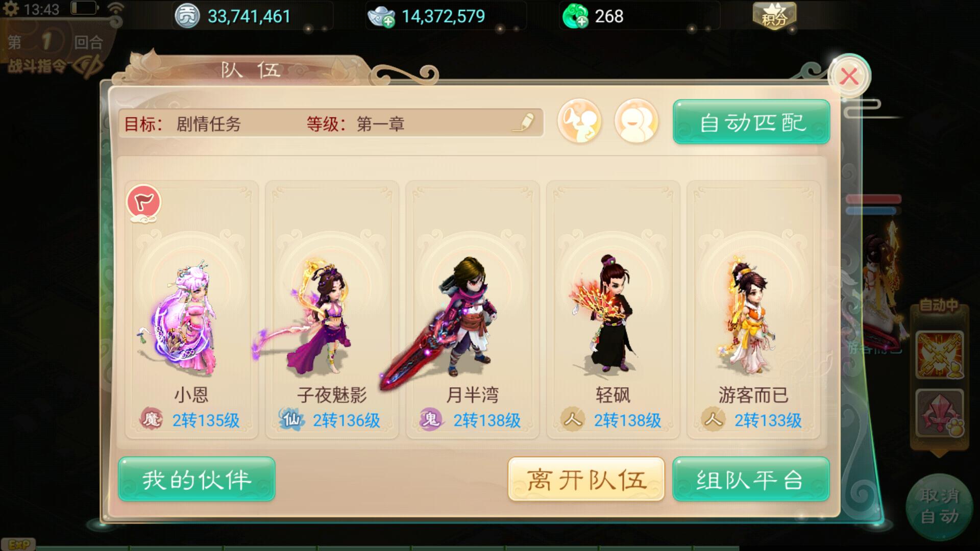
Task: Click the settings gear icon
Action: (x=11, y=9)
